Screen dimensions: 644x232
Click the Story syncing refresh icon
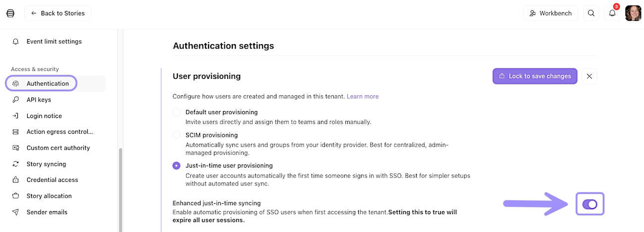[16, 164]
